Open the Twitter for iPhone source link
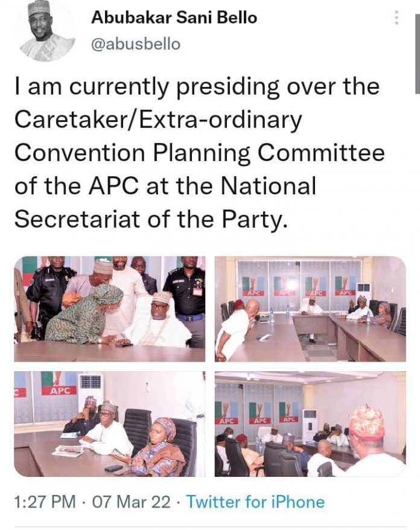This screenshot has width=420, height=530. (x=255, y=502)
